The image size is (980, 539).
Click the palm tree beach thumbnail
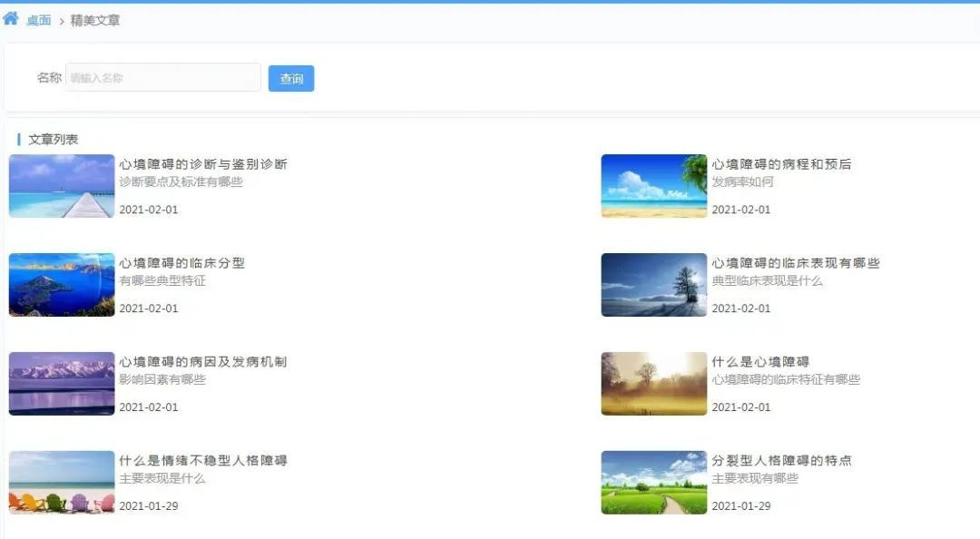(653, 186)
